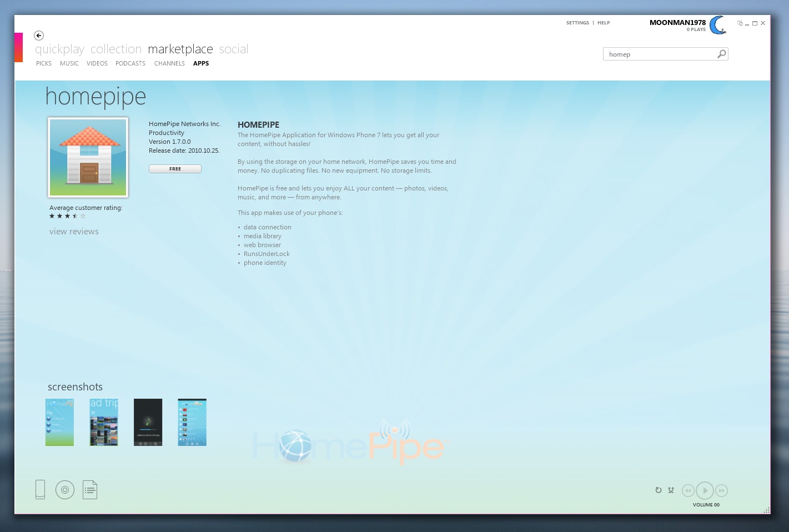Screen dimensions: 789x532
Task: Click the HOMEPIPE description heading
Action: click(258, 125)
